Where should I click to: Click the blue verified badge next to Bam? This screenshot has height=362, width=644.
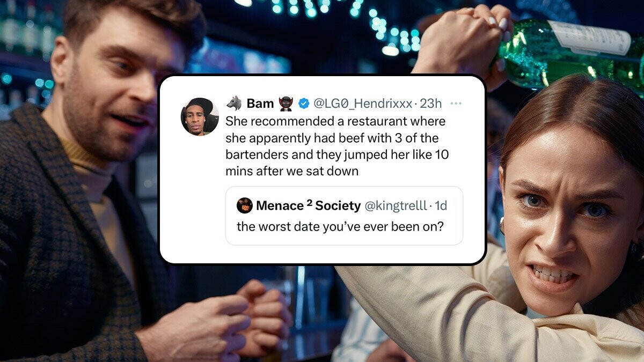(303, 103)
